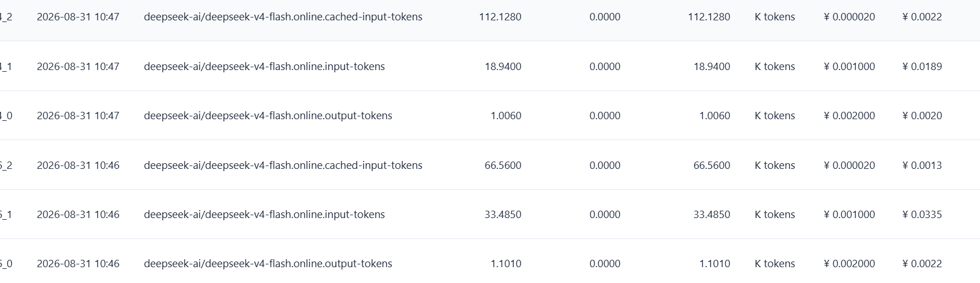
Task: Click the 0.0000 cell in the 1.0060 row
Action: 605,116
